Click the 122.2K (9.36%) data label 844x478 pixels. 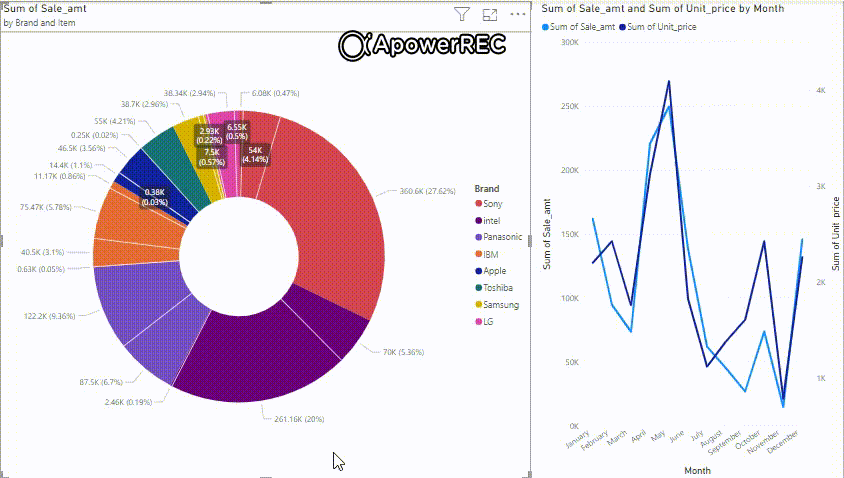tap(50, 316)
